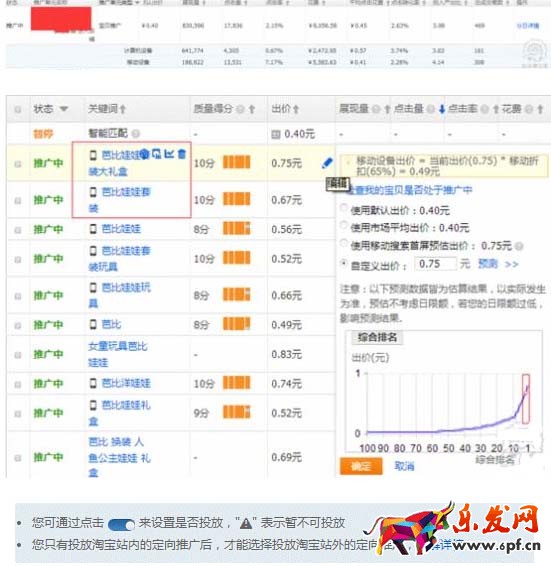Viewport: 551px width, 566px height.
Task: Click the mobile icon before 芭比洋娃娃 keyword
Action: tap(93, 383)
